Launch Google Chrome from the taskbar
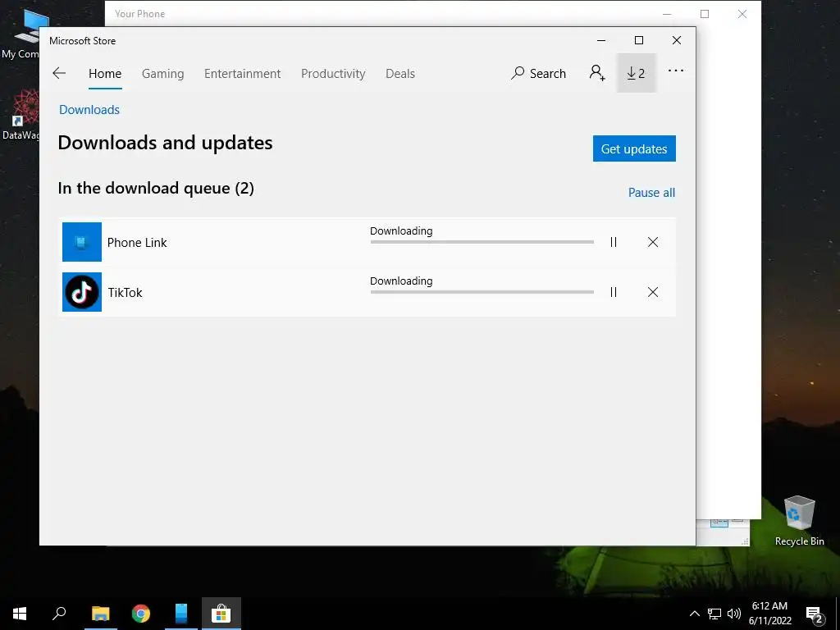Viewport: 840px width, 630px height. coord(141,614)
